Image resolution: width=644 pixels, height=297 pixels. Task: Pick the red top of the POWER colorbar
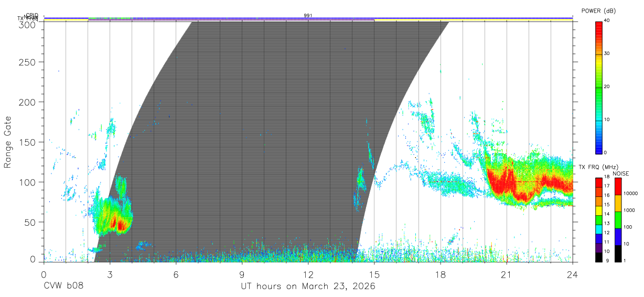[x=598, y=27]
